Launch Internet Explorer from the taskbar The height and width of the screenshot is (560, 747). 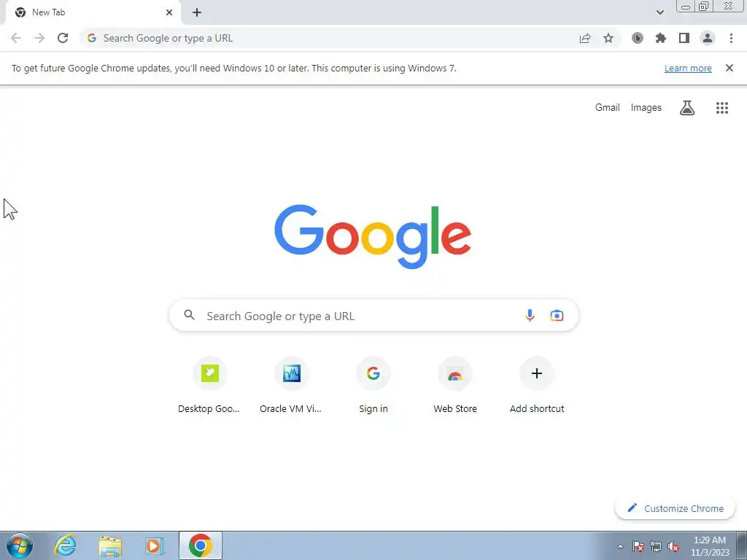(65, 545)
